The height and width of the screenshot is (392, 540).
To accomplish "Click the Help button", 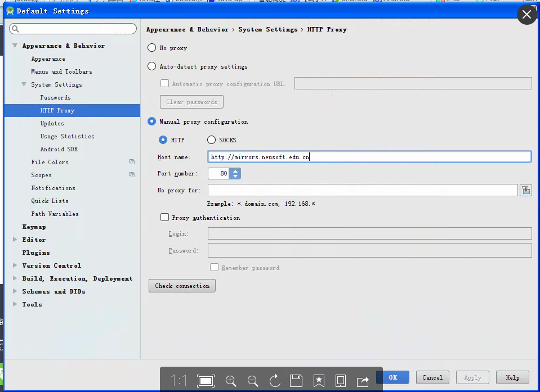I will [512, 377].
